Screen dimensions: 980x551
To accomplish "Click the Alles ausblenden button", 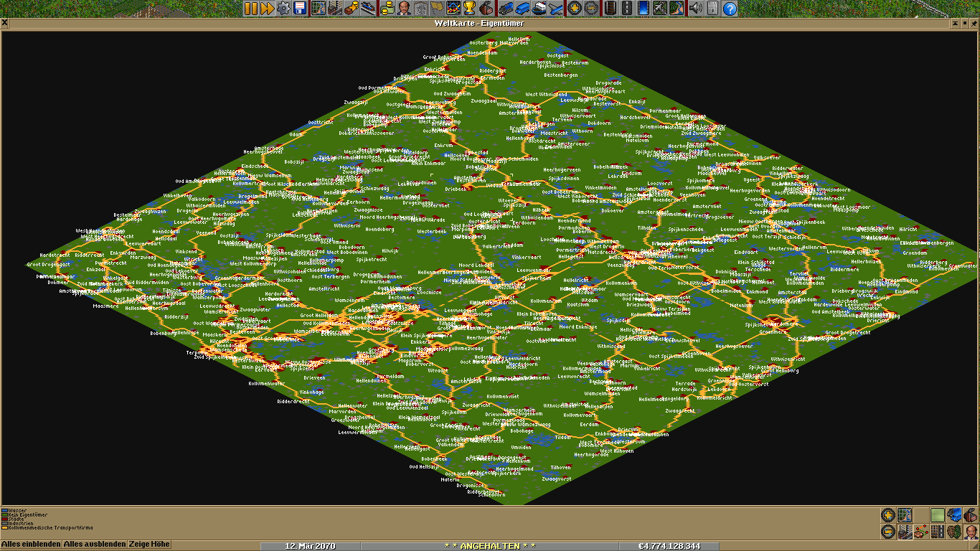I will pyautogui.click(x=94, y=545).
